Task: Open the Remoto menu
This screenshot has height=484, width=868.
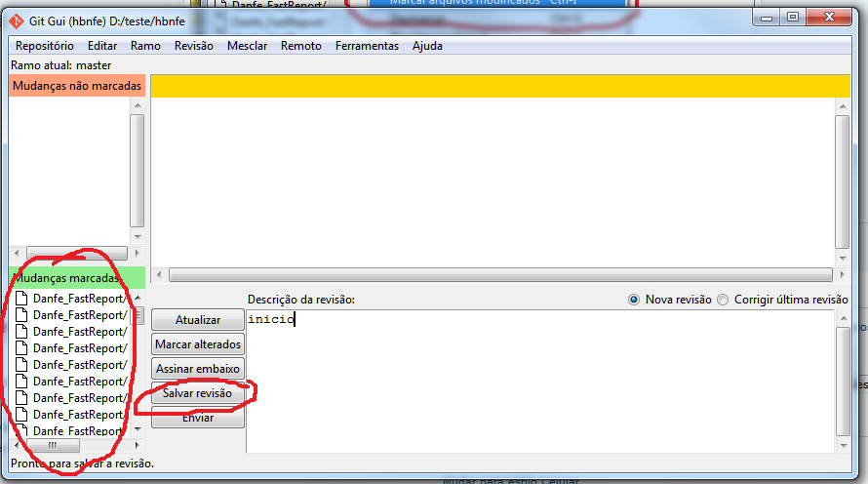Action: [x=301, y=46]
